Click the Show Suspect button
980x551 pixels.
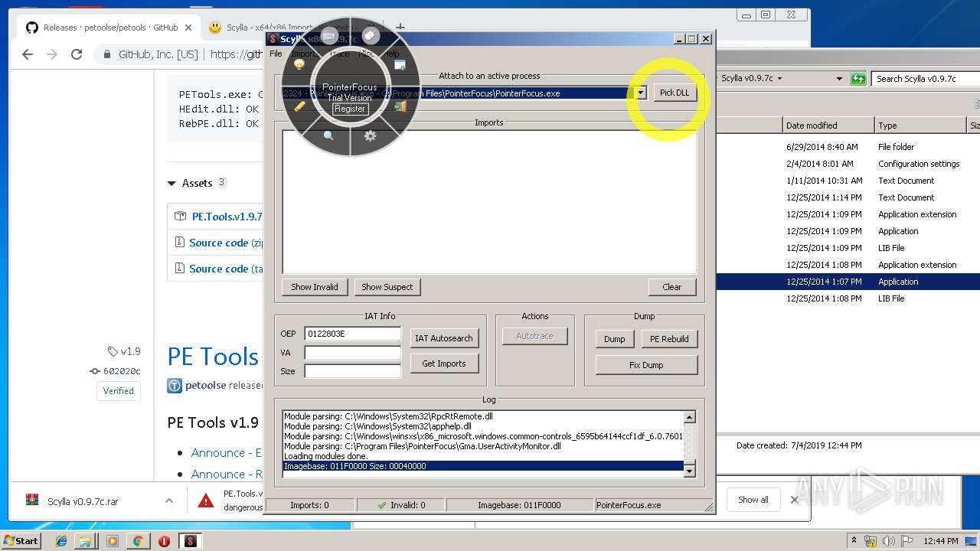point(387,287)
